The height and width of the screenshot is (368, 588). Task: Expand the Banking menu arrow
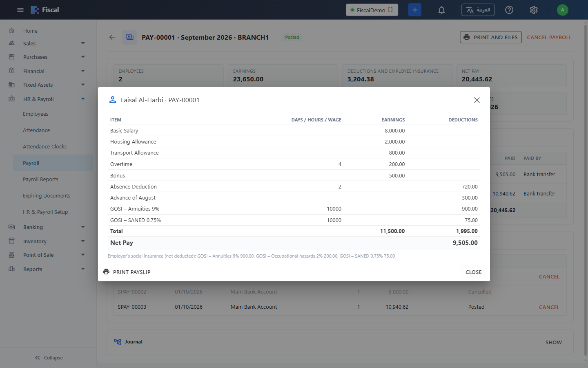tap(83, 227)
